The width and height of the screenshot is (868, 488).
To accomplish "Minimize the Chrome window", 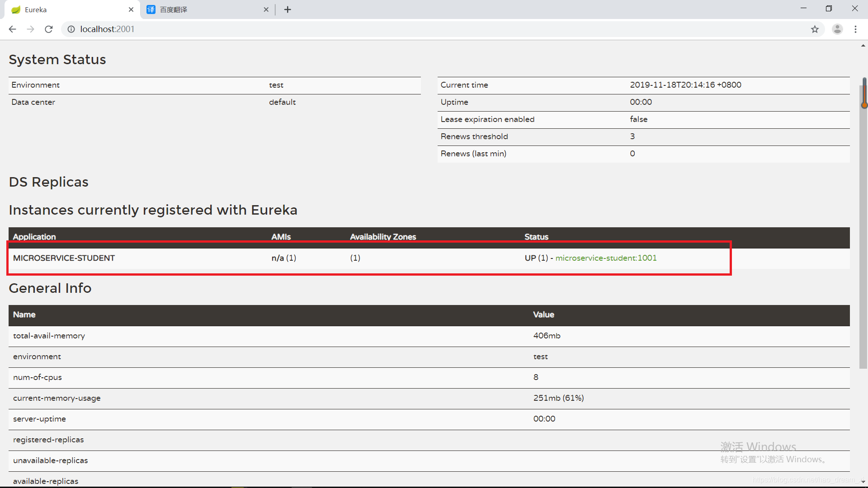I will coord(803,9).
